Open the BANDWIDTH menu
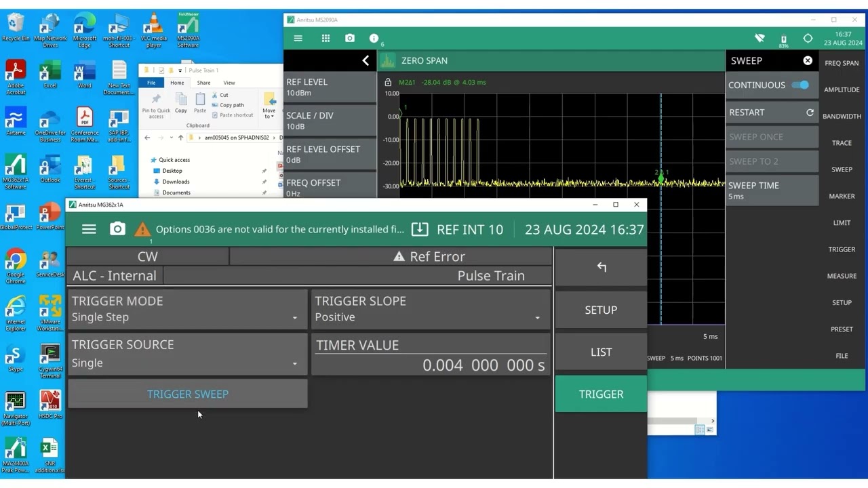Viewport: 868px width, 488px height. tap(842, 117)
